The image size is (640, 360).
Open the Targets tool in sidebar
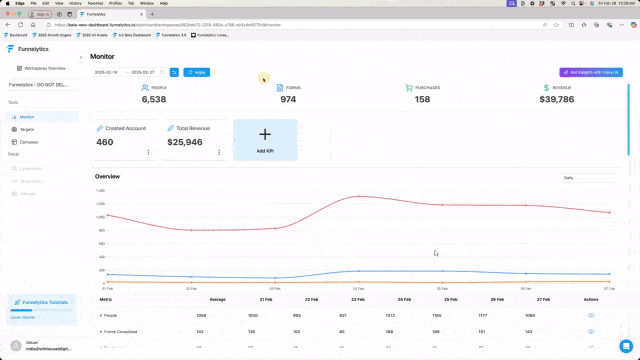(x=27, y=129)
